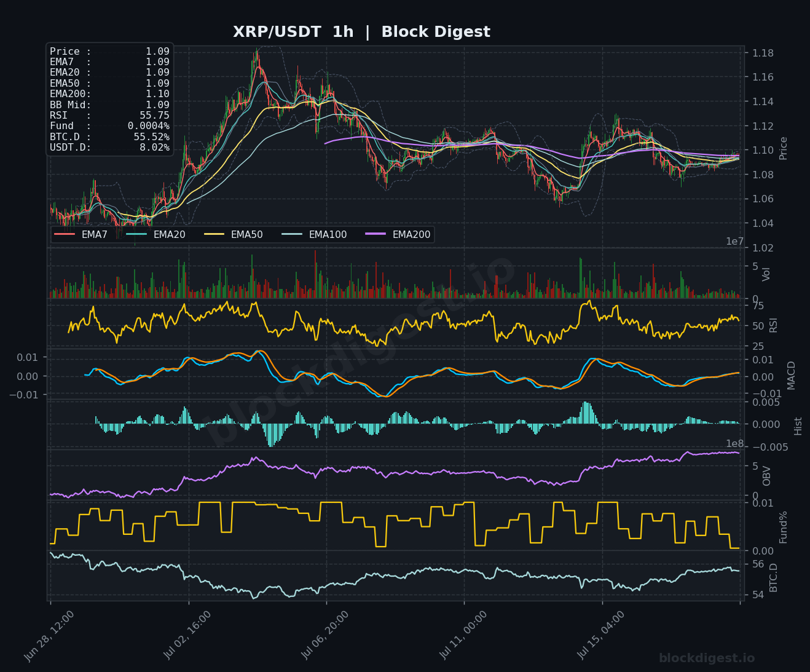Select the 1.08 price axis tick
The width and height of the screenshot is (810, 672).
click(763, 175)
